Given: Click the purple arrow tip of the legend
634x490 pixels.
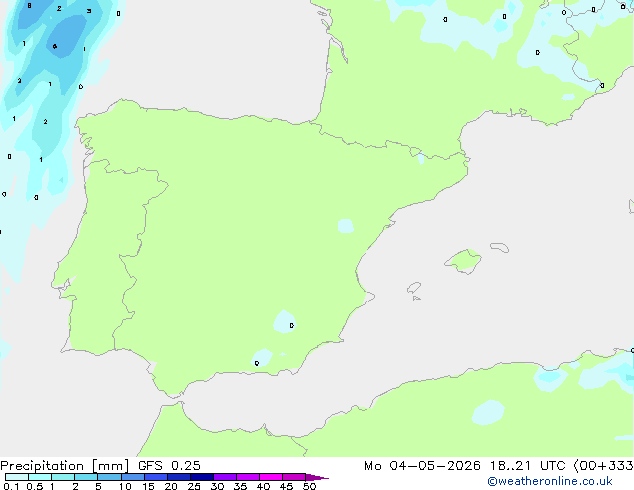Looking at the screenshot, I should tap(317, 477).
